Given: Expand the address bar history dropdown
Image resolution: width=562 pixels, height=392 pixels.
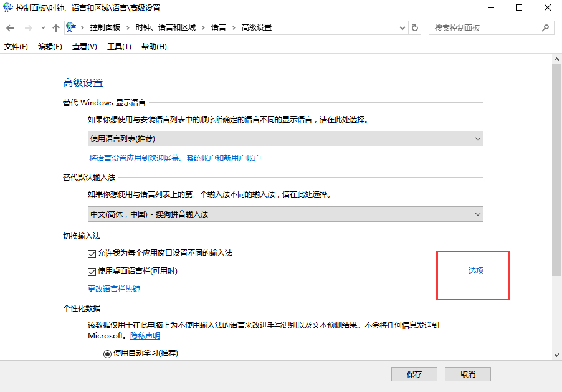Looking at the screenshot, I should point(402,28).
